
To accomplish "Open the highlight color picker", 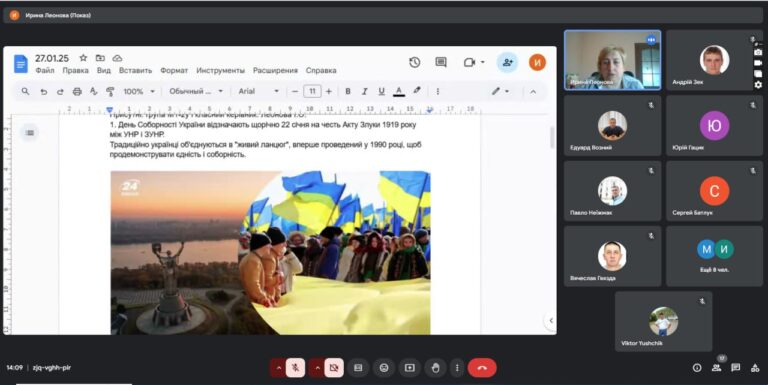I will pos(417,91).
